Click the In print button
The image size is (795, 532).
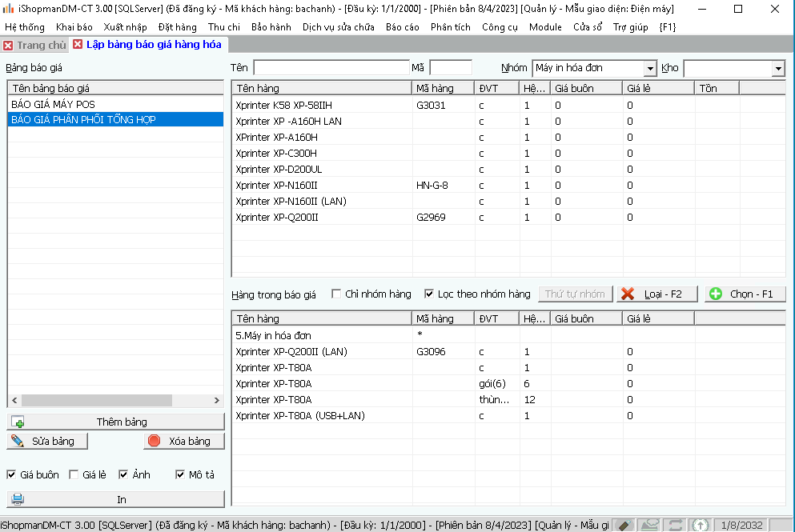[x=115, y=499]
